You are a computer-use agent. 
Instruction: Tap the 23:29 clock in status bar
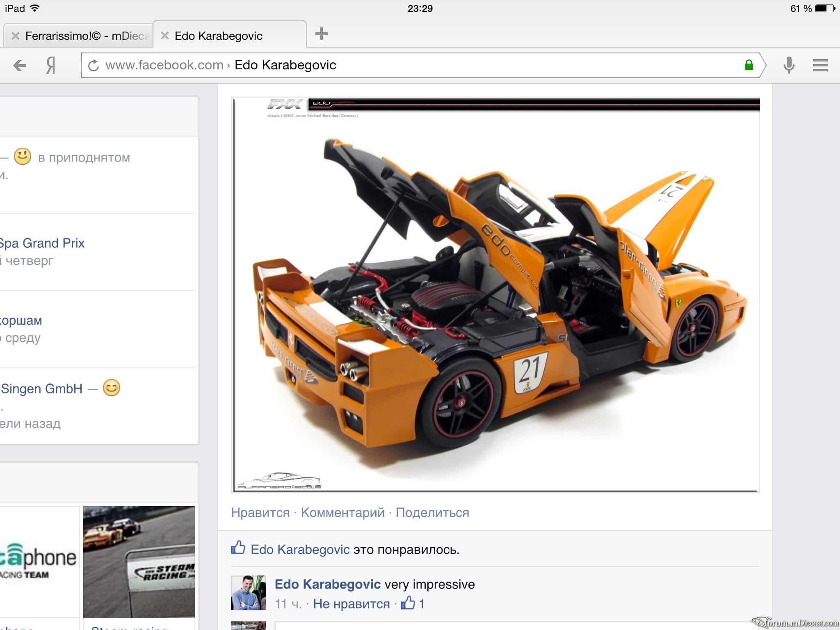tap(420, 8)
